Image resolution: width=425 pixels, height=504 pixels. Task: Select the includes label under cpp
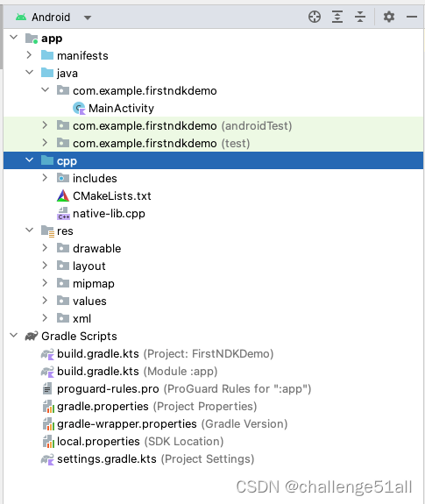[95, 179]
